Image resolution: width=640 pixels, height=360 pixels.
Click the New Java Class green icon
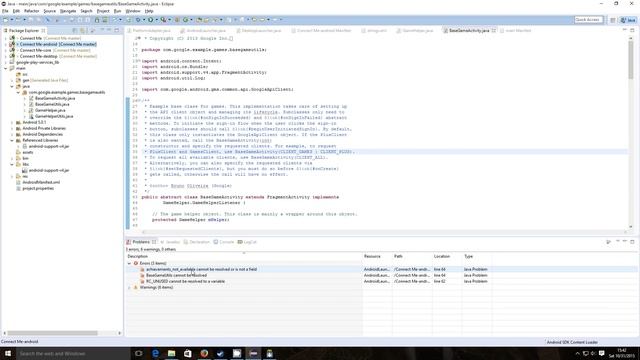click(186, 20)
